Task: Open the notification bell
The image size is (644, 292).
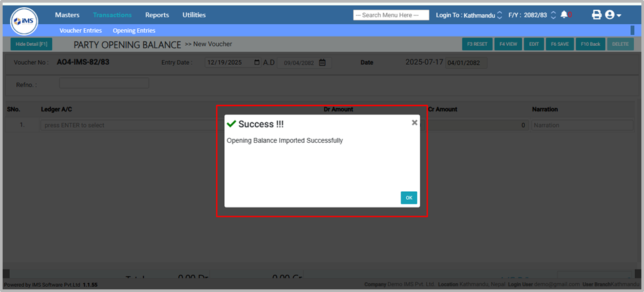Action: 564,15
